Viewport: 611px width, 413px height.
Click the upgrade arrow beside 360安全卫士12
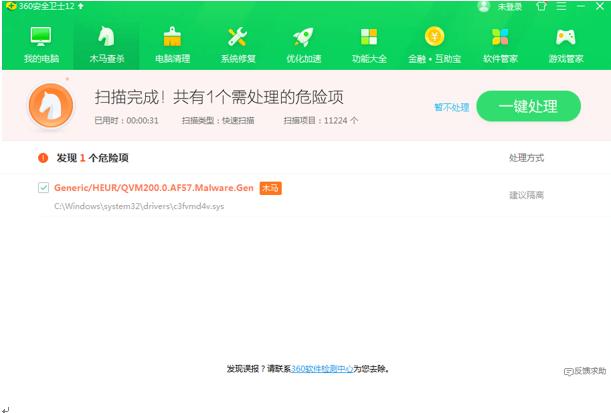[81, 6]
